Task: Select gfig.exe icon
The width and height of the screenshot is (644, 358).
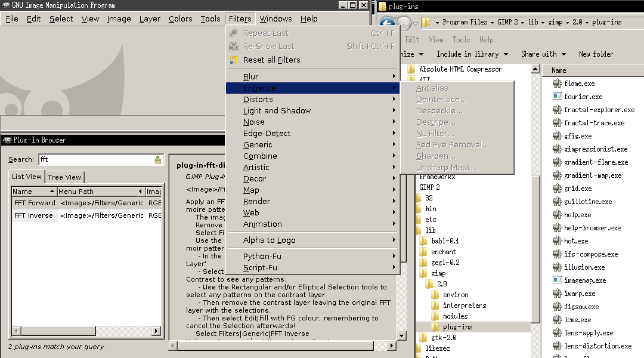Action: click(x=558, y=136)
